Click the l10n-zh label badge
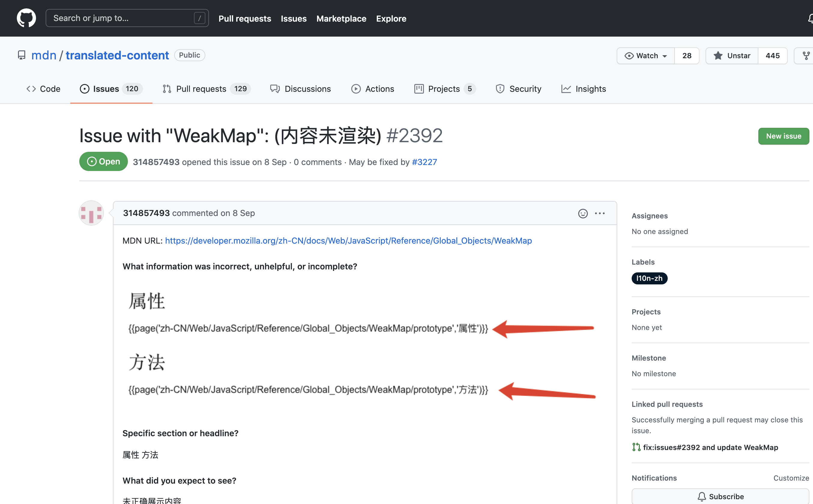The width and height of the screenshot is (813, 504). coord(649,278)
